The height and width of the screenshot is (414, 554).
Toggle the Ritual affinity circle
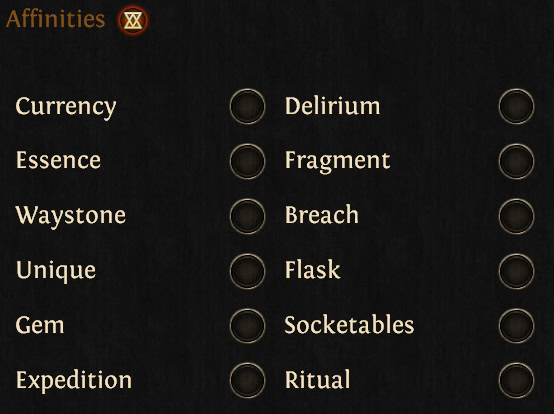[516, 380]
